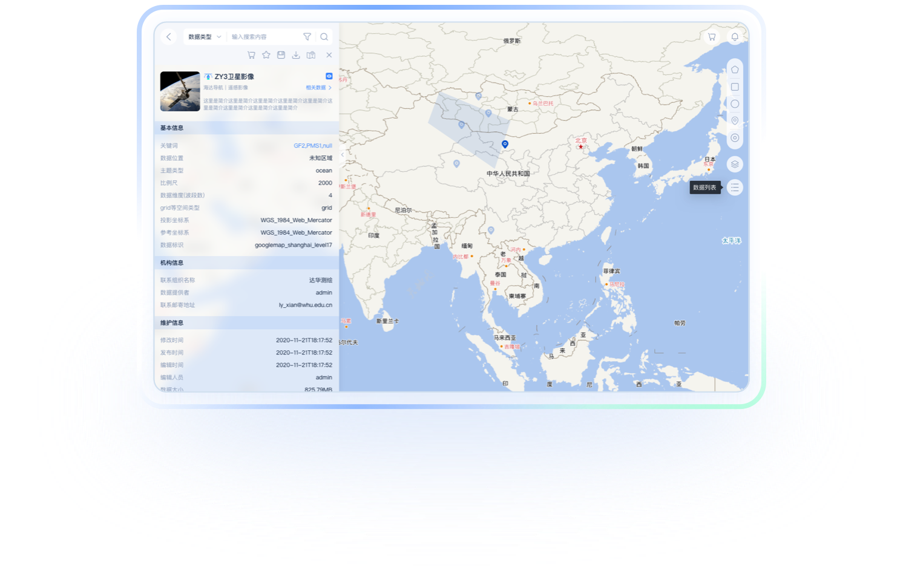Toggle the eye visibility for ZY3卫星影像
The width and height of the screenshot is (903, 588).
(329, 76)
